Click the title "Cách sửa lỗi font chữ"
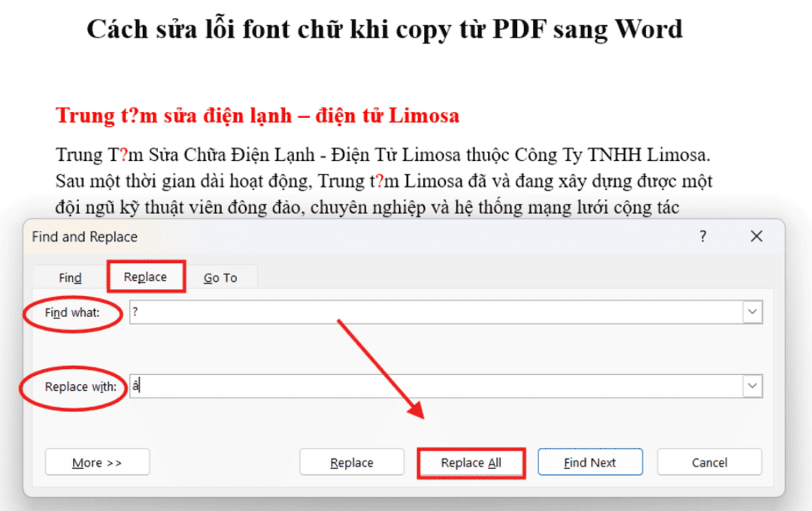The image size is (812, 511). coord(214,29)
